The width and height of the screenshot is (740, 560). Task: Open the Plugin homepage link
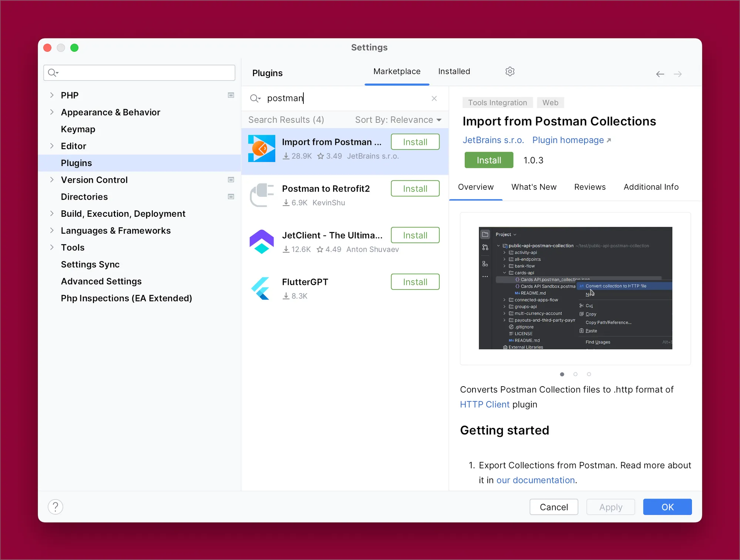point(571,140)
